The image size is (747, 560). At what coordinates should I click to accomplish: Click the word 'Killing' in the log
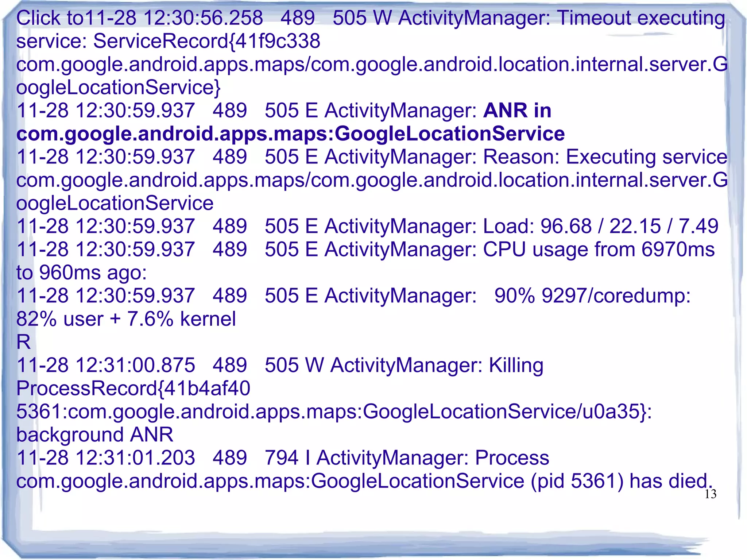coord(516,365)
